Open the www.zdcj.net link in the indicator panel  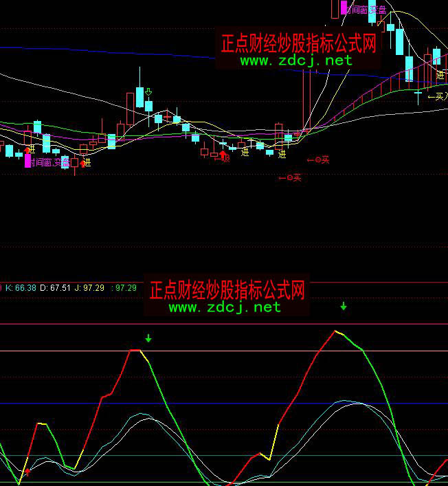point(225,307)
